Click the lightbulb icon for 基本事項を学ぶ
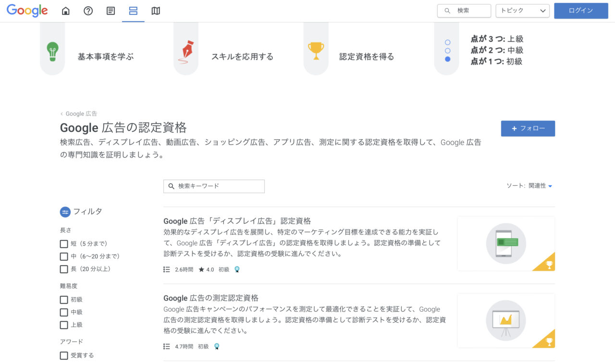 coord(52,52)
